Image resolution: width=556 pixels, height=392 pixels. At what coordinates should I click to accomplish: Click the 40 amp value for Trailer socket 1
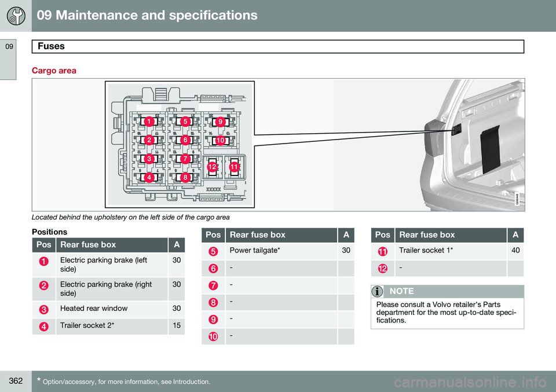(x=515, y=250)
